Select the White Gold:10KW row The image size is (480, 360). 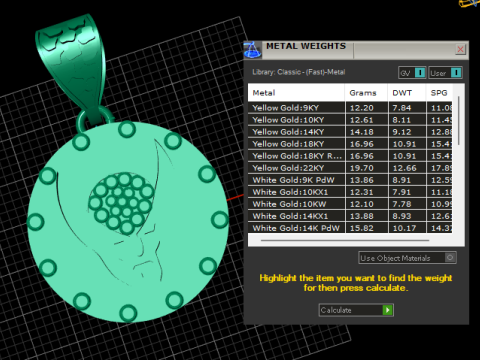click(x=350, y=204)
